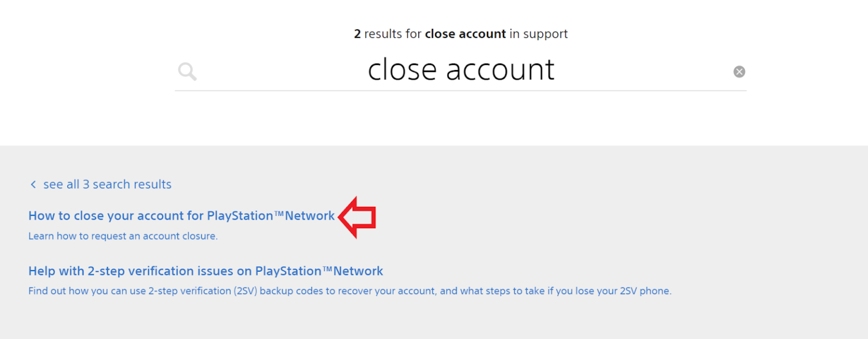Open the search icon beside the input field
This screenshot has width=868, height=339.
pos(186,71)
